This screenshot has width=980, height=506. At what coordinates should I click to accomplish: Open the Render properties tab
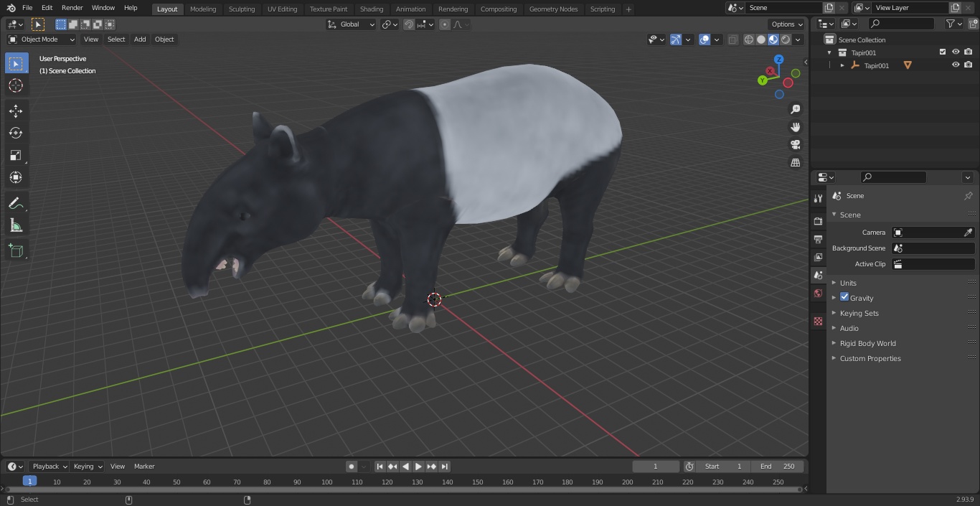pos(818,221)
